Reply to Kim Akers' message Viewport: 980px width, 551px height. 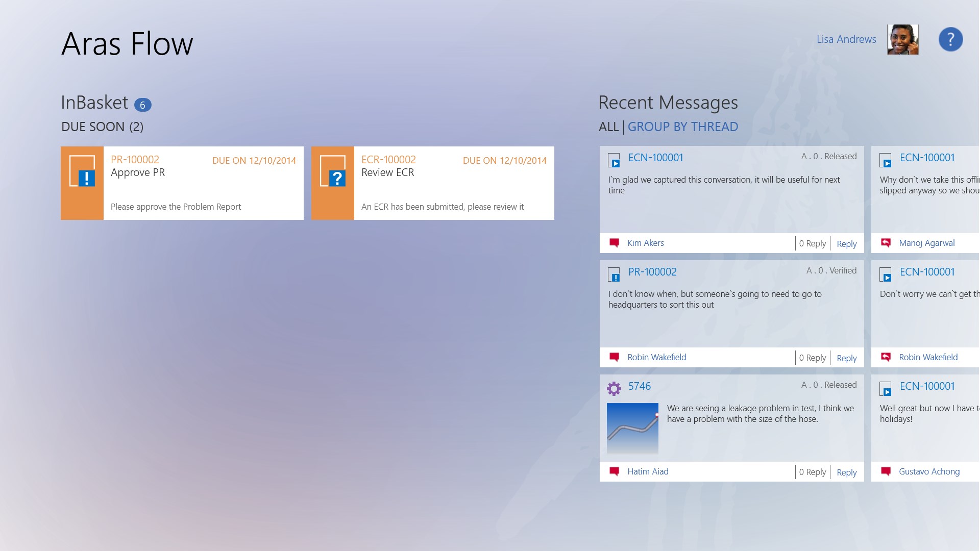(x=847, y=244)
